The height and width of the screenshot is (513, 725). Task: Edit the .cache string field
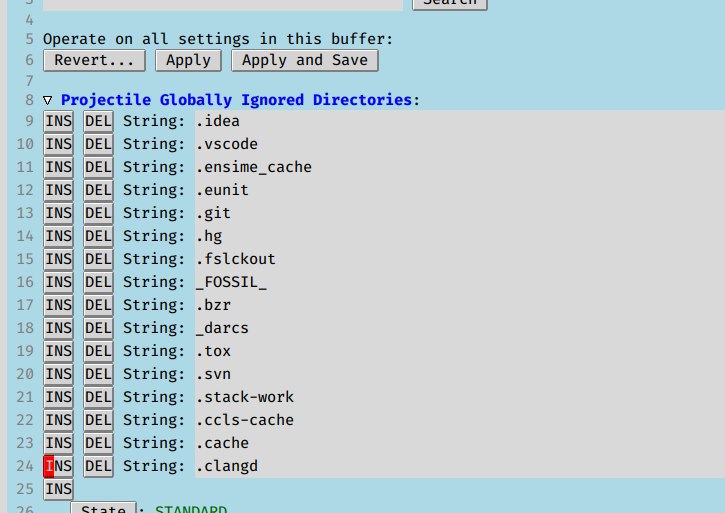pos(460,444)
